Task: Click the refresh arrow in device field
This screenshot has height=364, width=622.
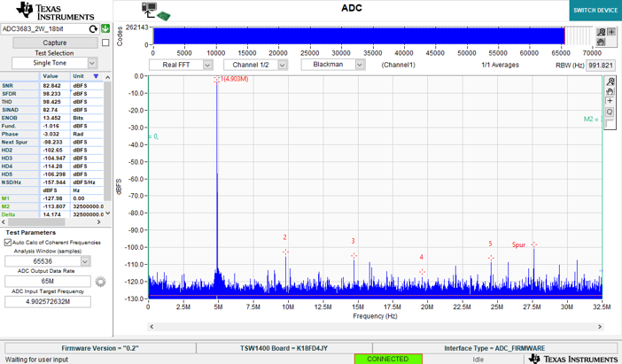Action: [93, 29]
